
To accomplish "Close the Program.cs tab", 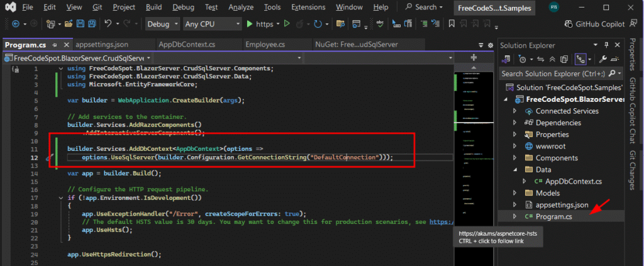I will [67, 45].
